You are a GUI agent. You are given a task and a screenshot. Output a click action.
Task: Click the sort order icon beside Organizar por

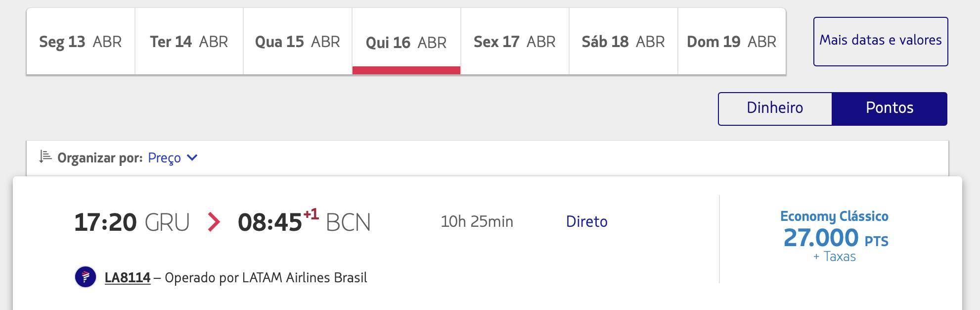coord(45,157)
